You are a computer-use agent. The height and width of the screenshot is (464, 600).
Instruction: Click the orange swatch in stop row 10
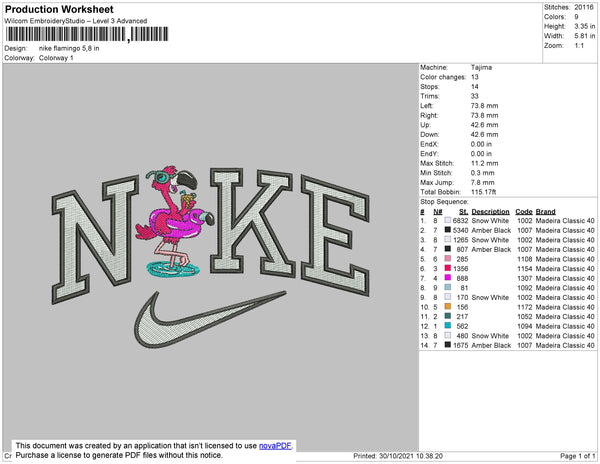(x=447, y=306)
